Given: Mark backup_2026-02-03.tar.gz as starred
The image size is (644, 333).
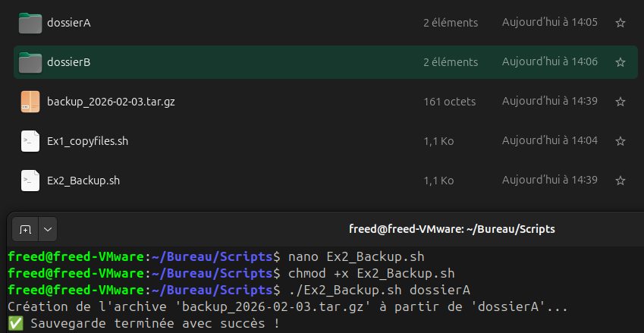Looking at the screenshot, I should pos(620,102).
